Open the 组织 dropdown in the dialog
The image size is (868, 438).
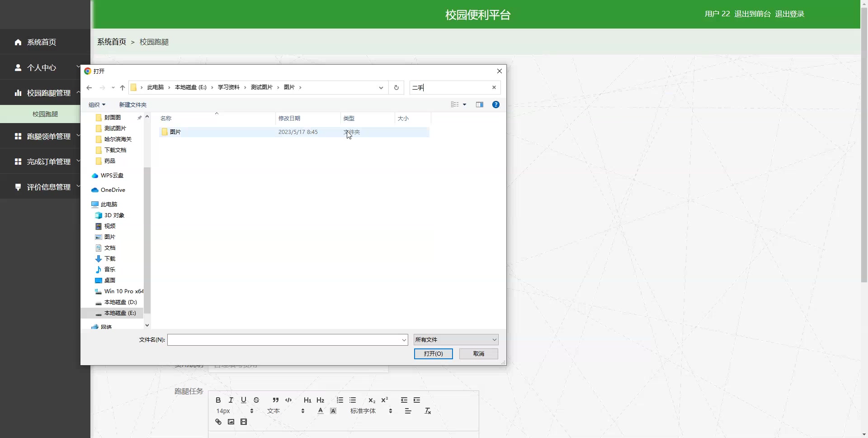tap(96, 105)
